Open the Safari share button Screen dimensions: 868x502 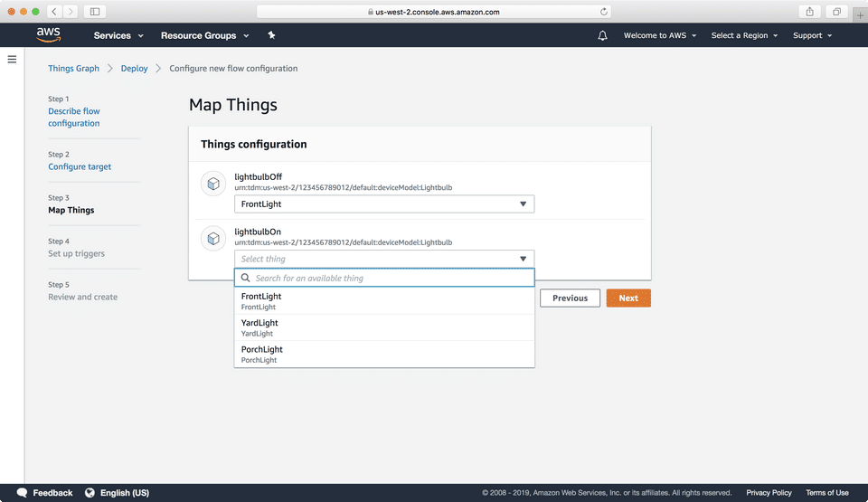point(809,11)
